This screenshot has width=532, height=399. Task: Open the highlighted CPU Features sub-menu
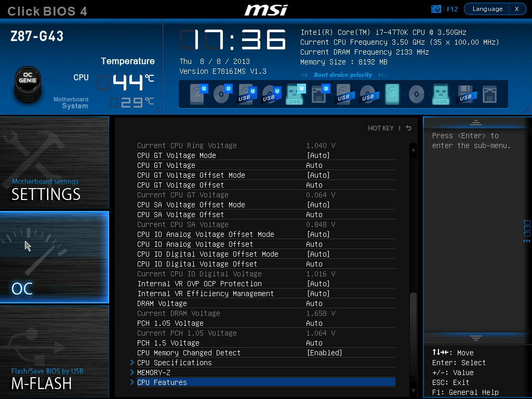(x=266, y=382)
